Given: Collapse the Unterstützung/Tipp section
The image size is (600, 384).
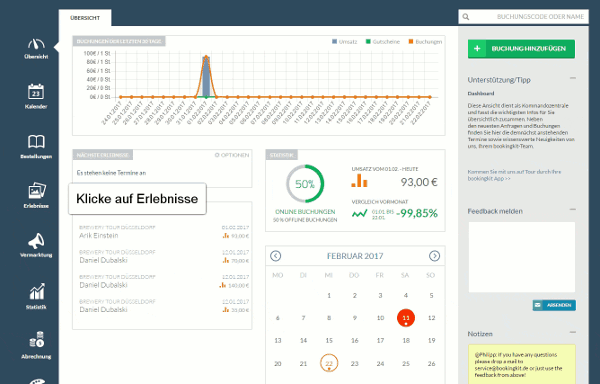Looking at the screenshot, I should [x=572, y=78].
